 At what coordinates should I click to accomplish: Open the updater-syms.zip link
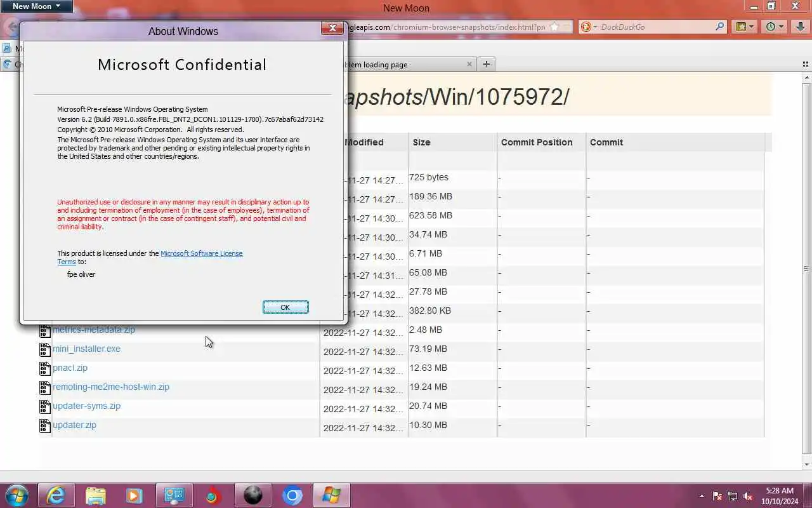click(x=86, y=406)
